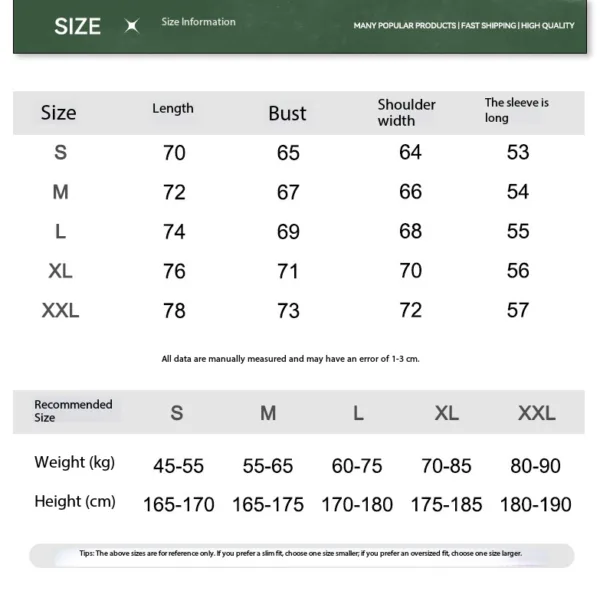Click the Weight (kg) row label

[74, 462]
